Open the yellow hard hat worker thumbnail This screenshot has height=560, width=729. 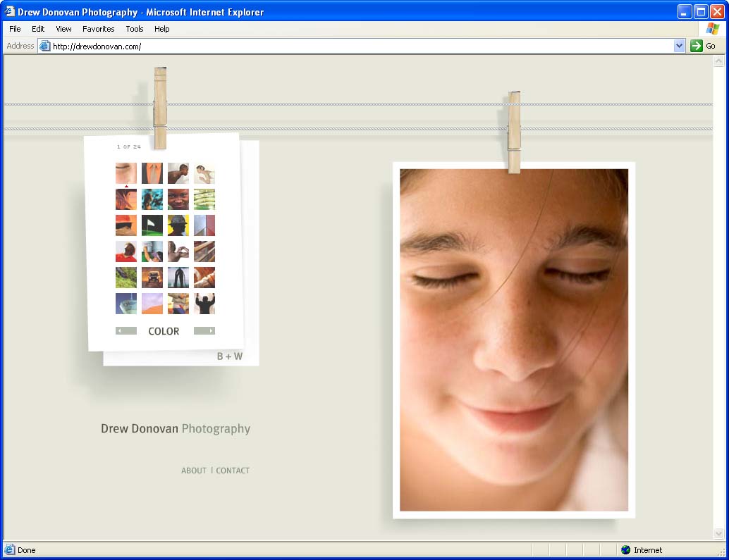pyautogui.click(x=178, y=225)
